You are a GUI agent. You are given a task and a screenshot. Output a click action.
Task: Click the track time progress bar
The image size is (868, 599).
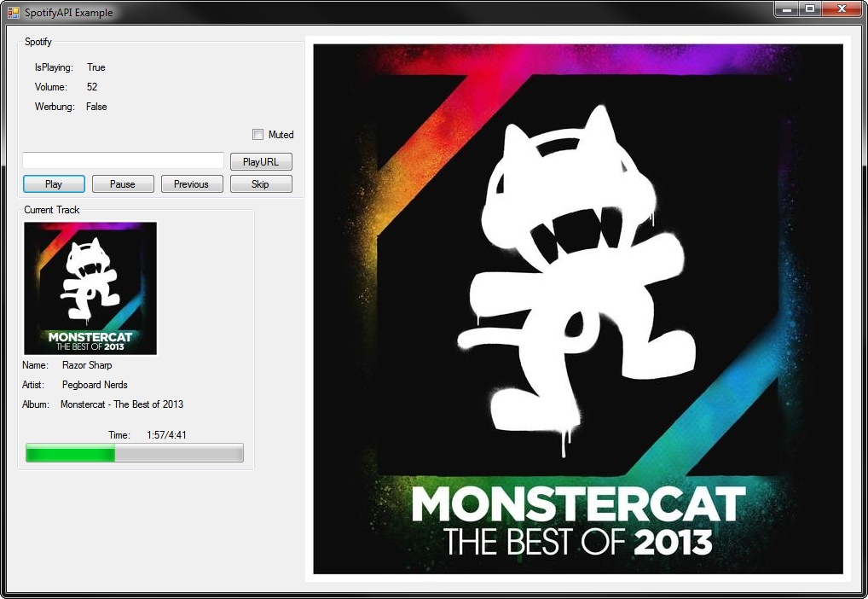click(x=135, y=453)
